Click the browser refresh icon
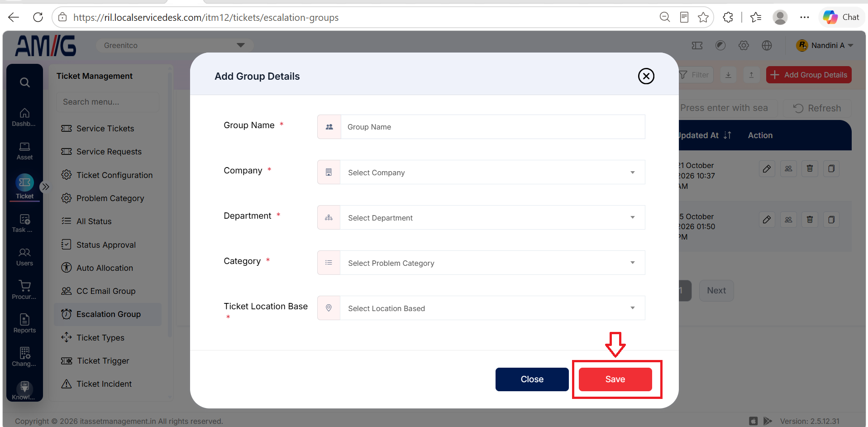Screen dimensions: 868x427 tap(38, 17)
